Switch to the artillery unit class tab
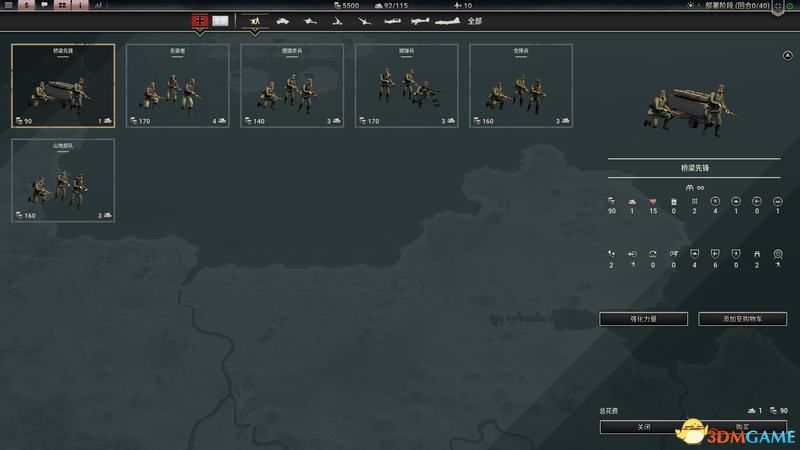 [337, 21]
